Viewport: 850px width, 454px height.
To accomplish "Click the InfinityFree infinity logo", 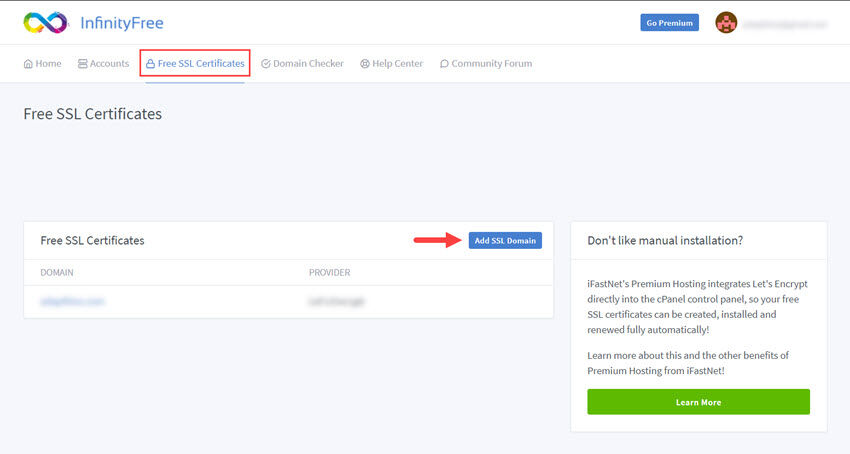I will pos(46,23).
